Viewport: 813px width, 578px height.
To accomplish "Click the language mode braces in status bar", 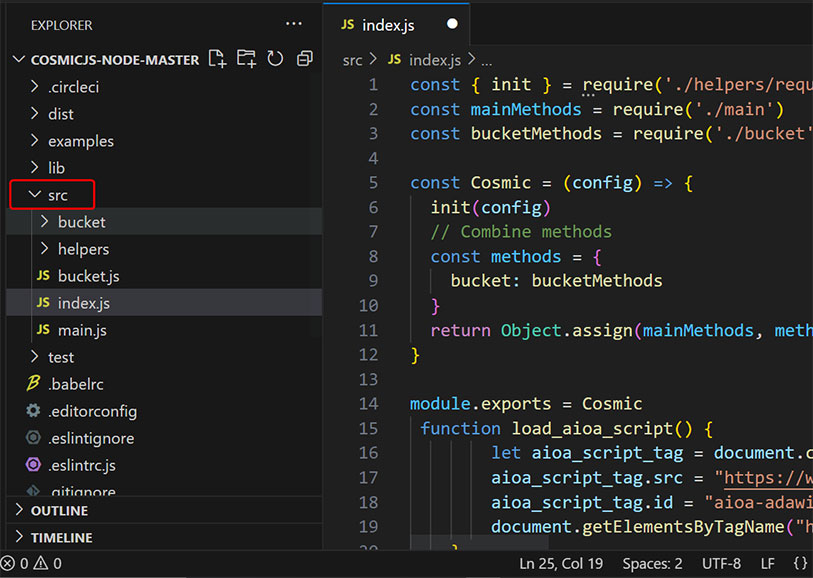I will click(800, 563).
